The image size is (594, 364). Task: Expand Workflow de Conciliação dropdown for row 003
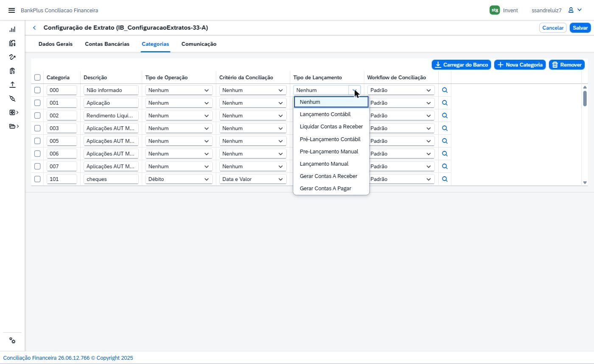click(x=401, y=128)
